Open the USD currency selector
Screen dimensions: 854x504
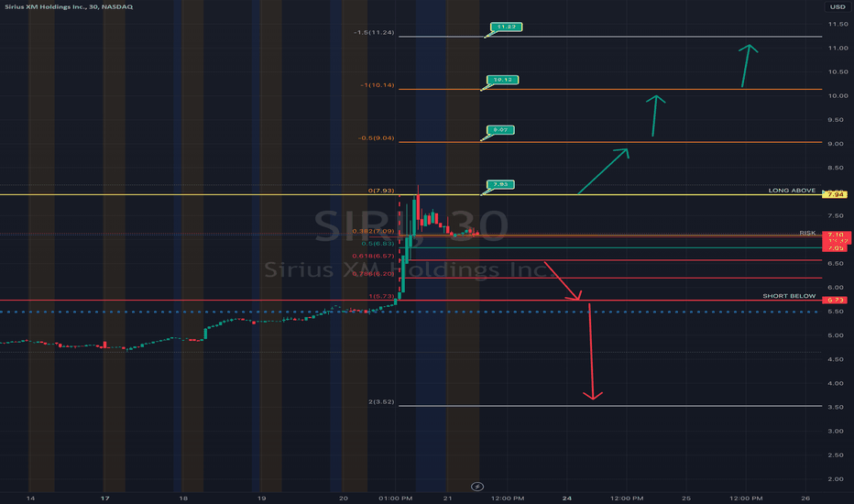coord(838,6)
